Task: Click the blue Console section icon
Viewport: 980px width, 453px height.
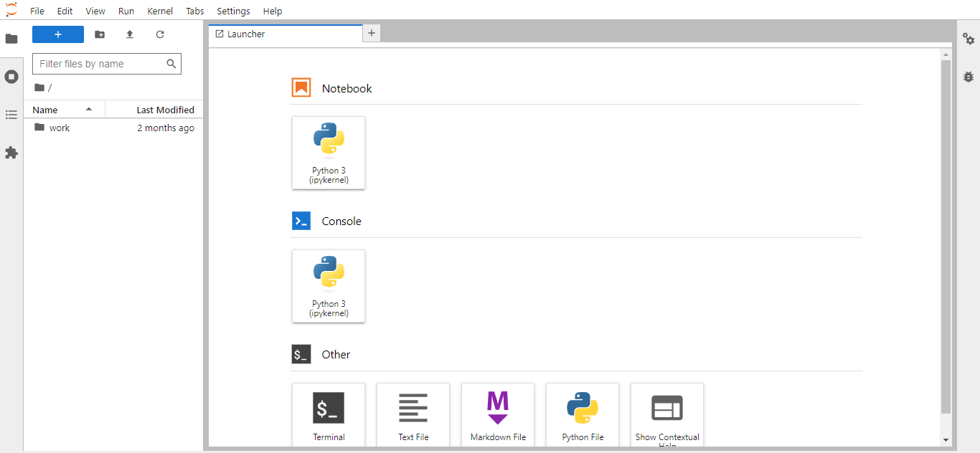Action: click(301, 221)
